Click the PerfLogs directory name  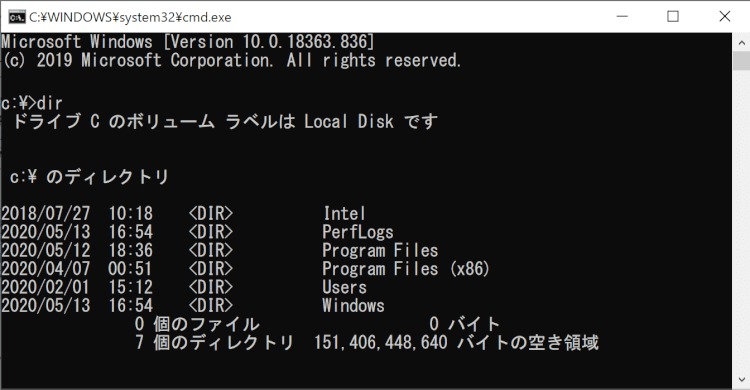[358, 232]
